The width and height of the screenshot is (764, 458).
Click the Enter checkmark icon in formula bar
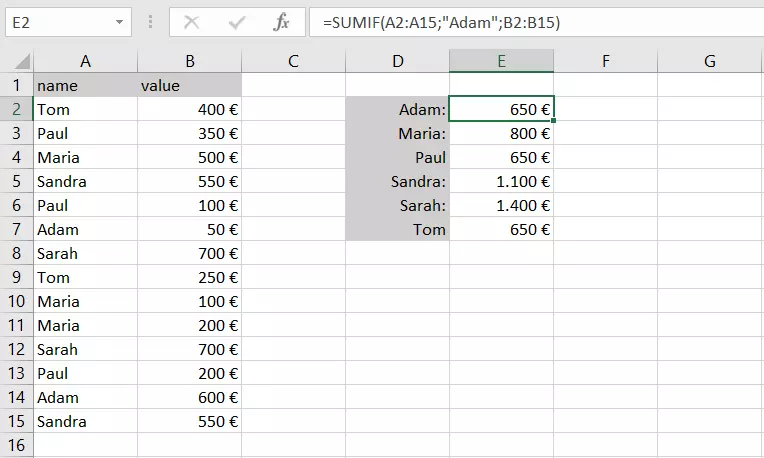237,21
